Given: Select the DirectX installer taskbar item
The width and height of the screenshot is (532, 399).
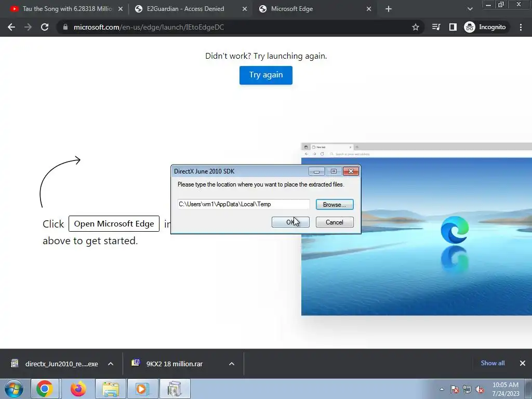Looking at the screenshot, I should 175,389.
